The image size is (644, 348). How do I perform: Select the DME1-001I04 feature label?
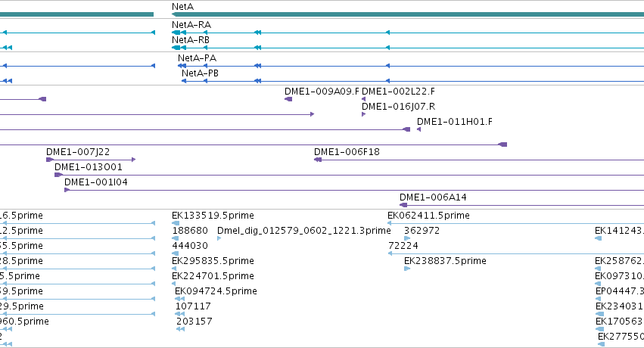(96, 182)
